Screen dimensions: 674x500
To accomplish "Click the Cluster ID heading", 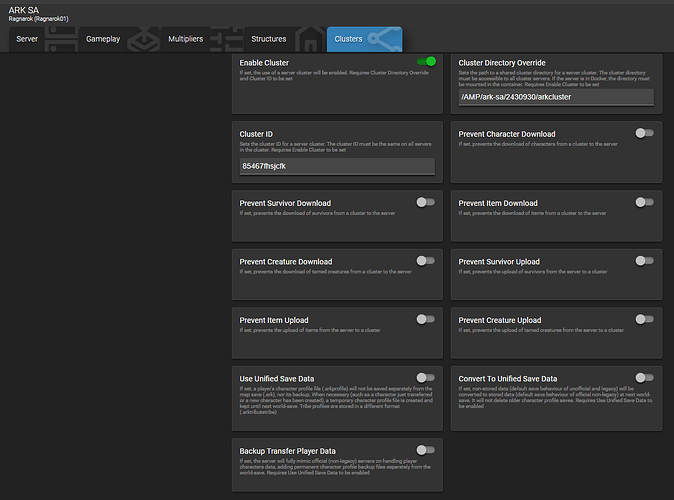I will (256, 134).
